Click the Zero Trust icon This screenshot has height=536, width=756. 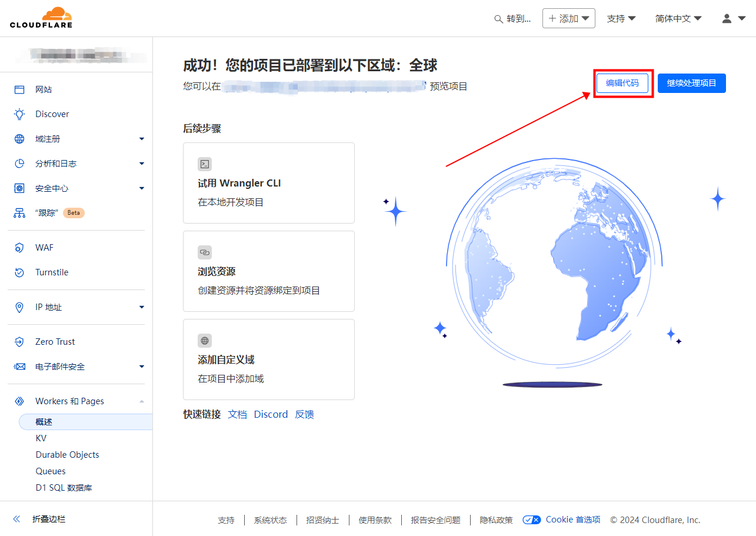coord(19,342)
